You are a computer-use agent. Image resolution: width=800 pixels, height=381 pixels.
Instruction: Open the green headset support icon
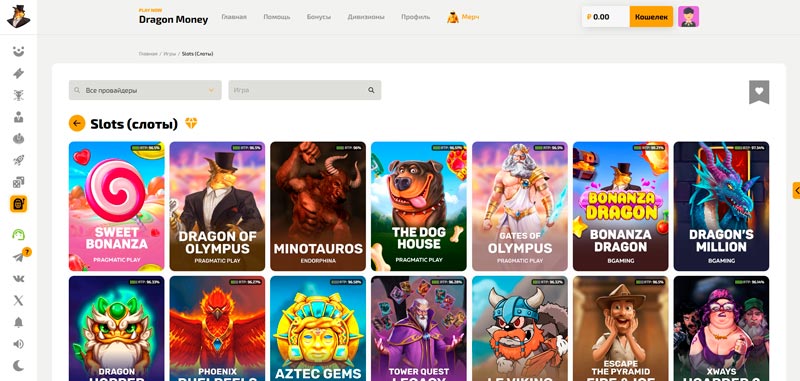coord(18,235)
